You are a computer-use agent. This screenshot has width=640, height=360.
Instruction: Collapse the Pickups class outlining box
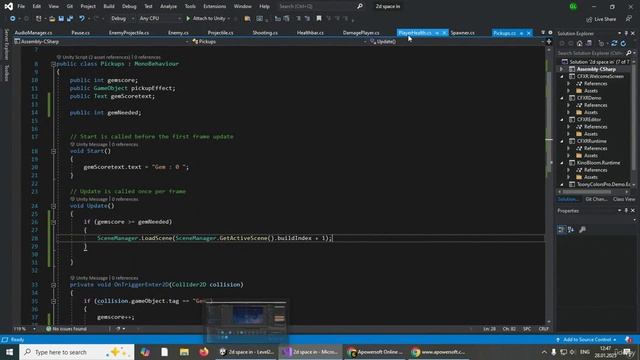(53, 64)
